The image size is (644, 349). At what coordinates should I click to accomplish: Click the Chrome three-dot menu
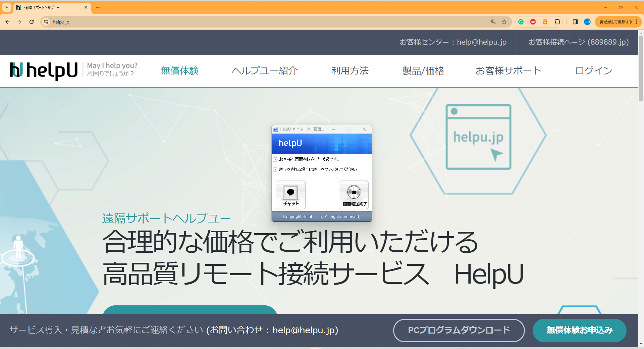(636, 22)
